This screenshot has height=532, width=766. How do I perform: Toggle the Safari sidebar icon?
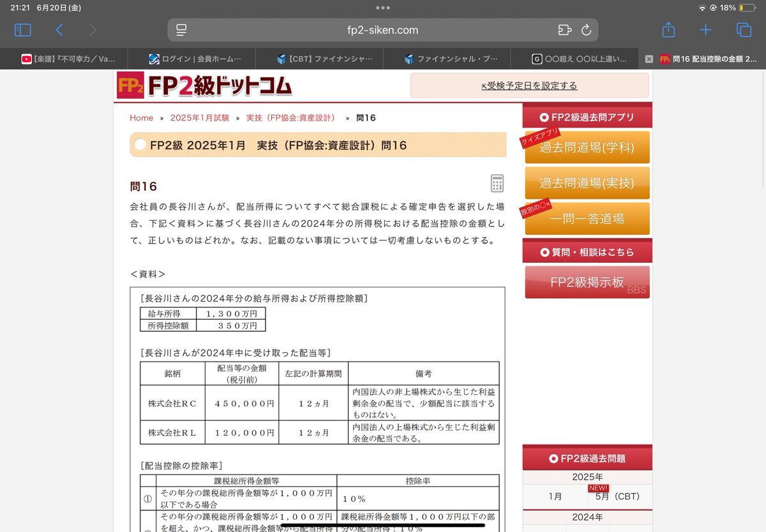[22, 30]
